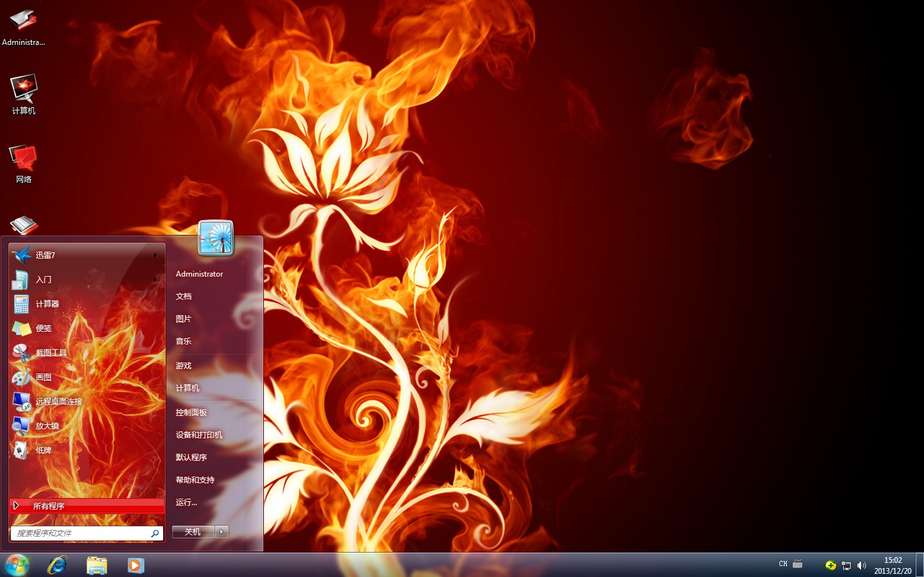Viewport: 924px width, 577px height.
Task: Open the 计算机 desktop icon
Action: [x=24, y=94]
